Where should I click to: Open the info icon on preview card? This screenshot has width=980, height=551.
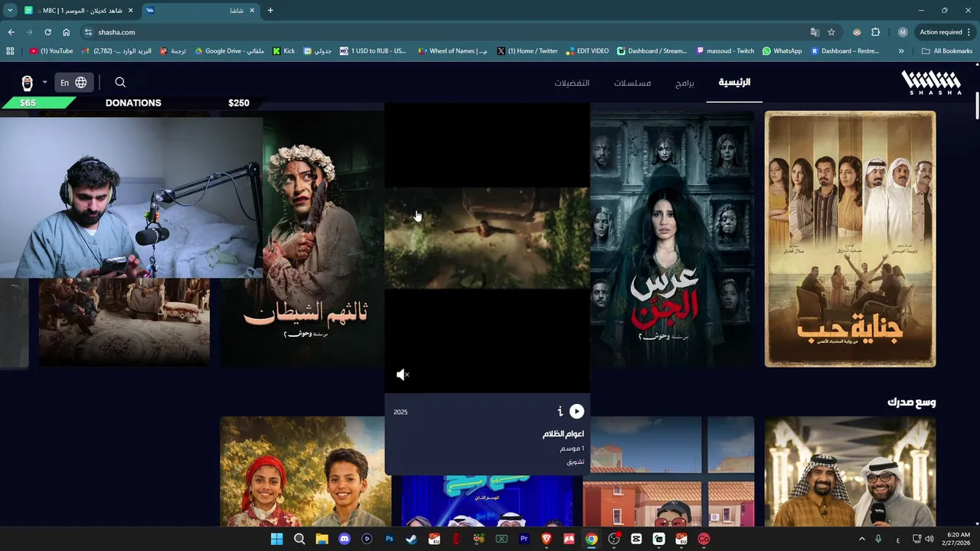[560, 412]
